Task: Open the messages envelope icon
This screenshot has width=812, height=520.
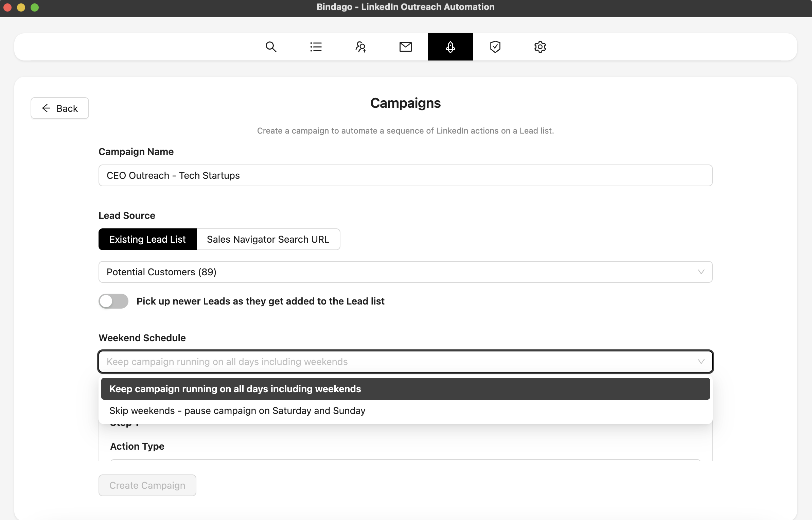Action: [405, 47]
